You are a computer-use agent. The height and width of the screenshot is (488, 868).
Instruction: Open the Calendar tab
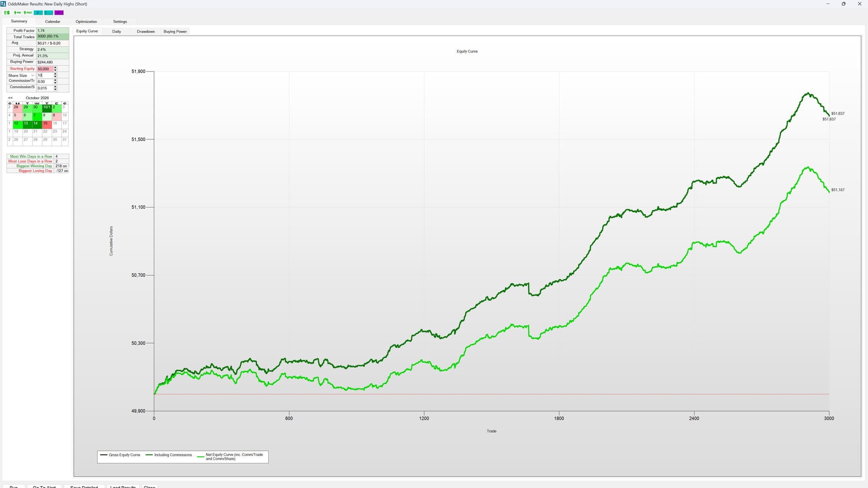click(x=53, y=22)
